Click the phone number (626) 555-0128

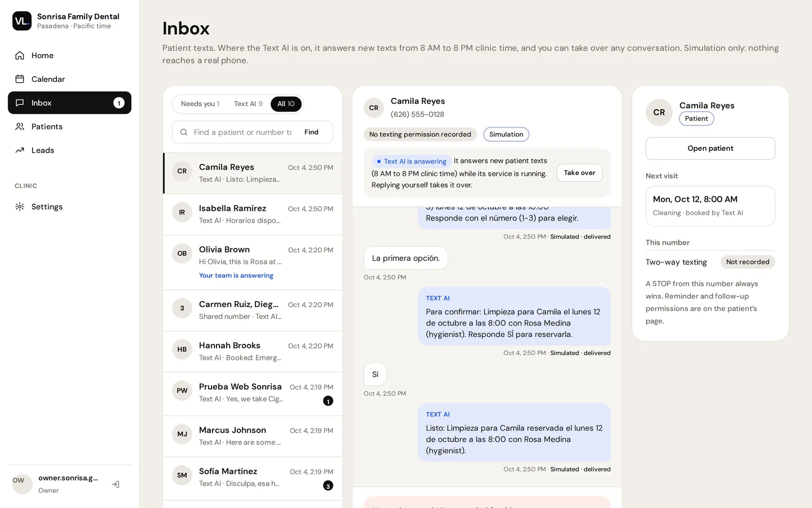(x=417, y=114)
